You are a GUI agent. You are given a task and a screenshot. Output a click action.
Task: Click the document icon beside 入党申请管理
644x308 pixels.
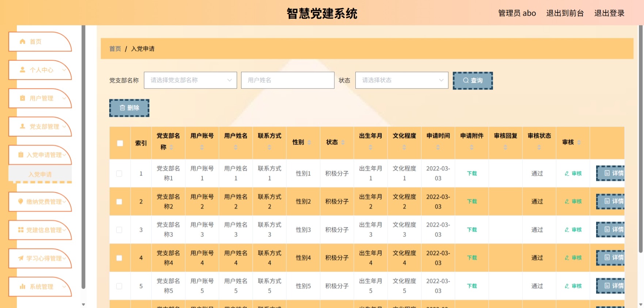pos(21,155)
